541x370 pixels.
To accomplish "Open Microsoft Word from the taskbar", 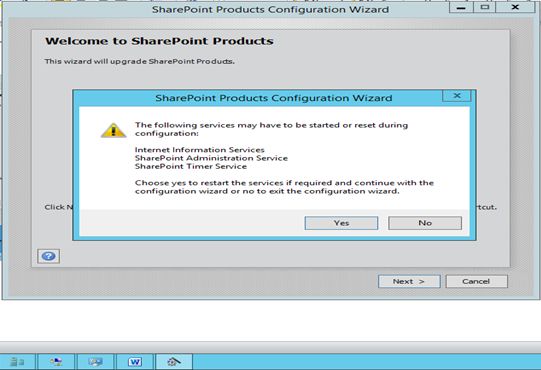I will click(x=135, y=361).
